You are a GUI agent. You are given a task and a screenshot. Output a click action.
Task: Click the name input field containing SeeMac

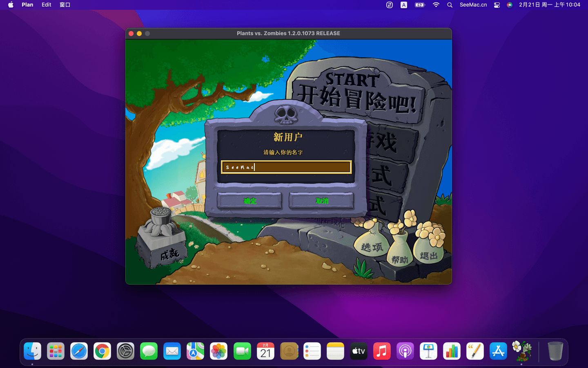click(x=286, y=167)
